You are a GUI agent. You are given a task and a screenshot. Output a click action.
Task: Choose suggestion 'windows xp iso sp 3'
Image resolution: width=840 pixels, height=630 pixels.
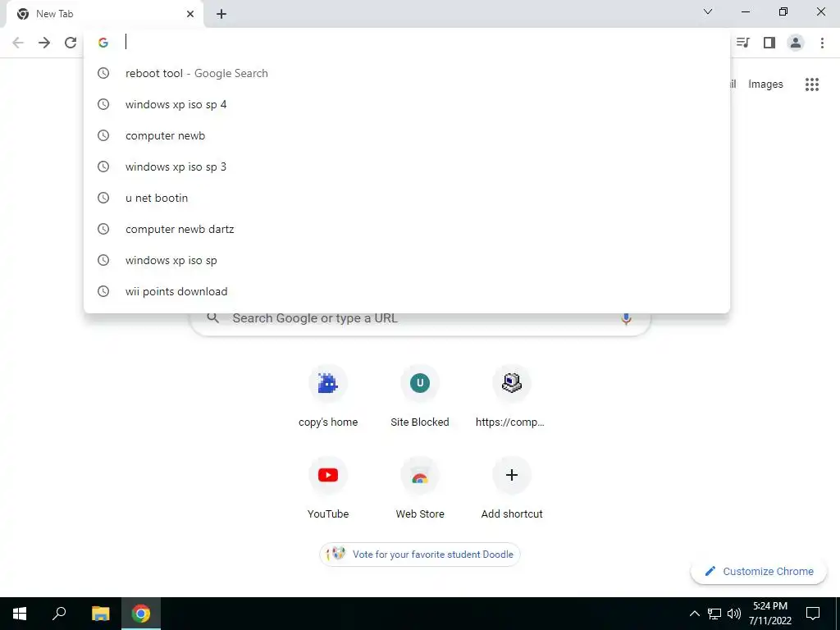tap(407, 167)
